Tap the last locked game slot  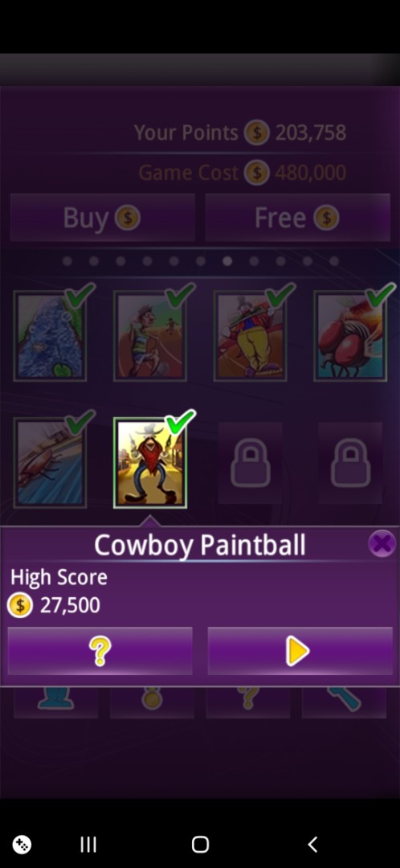click(350, 464)
